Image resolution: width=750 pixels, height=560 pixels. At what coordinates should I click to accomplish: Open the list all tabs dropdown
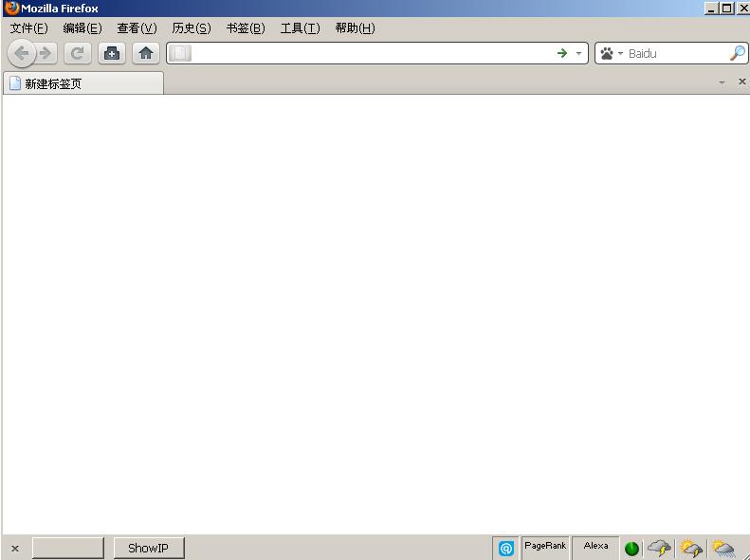[x=722, y=82]
